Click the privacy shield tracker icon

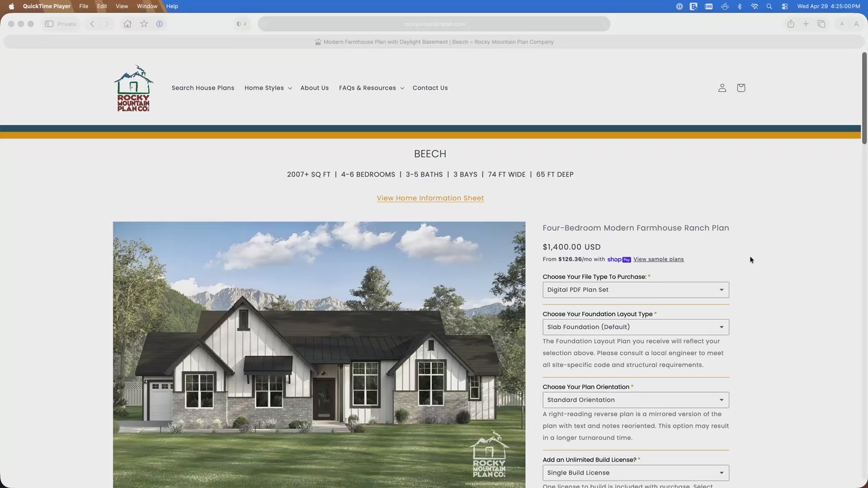(239, 24)
